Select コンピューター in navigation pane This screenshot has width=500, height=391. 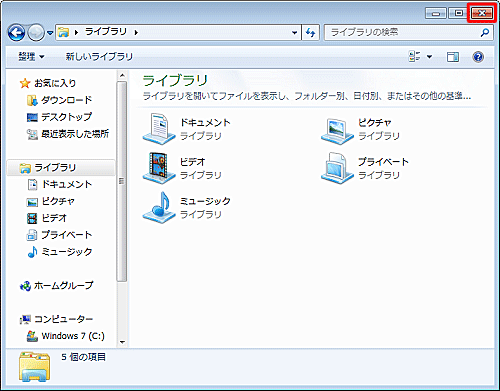[x=63, y=319]
